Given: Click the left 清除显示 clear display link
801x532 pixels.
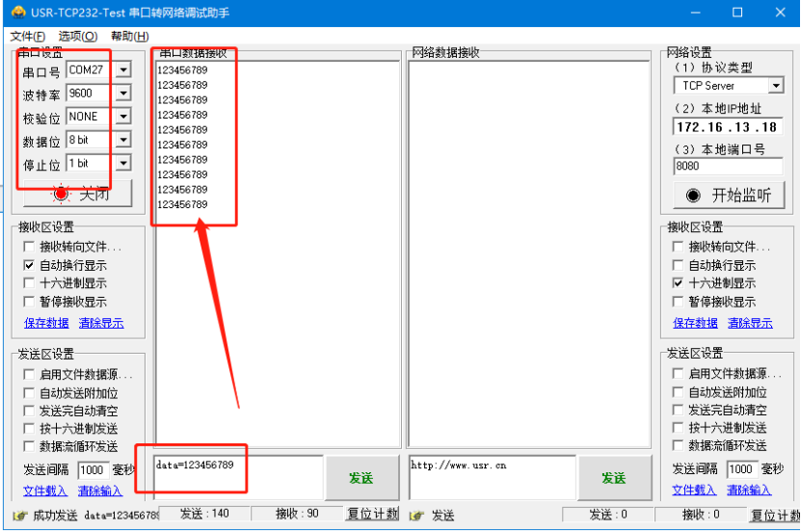Looking at the screenshot, I should click(x=101, y=323).
